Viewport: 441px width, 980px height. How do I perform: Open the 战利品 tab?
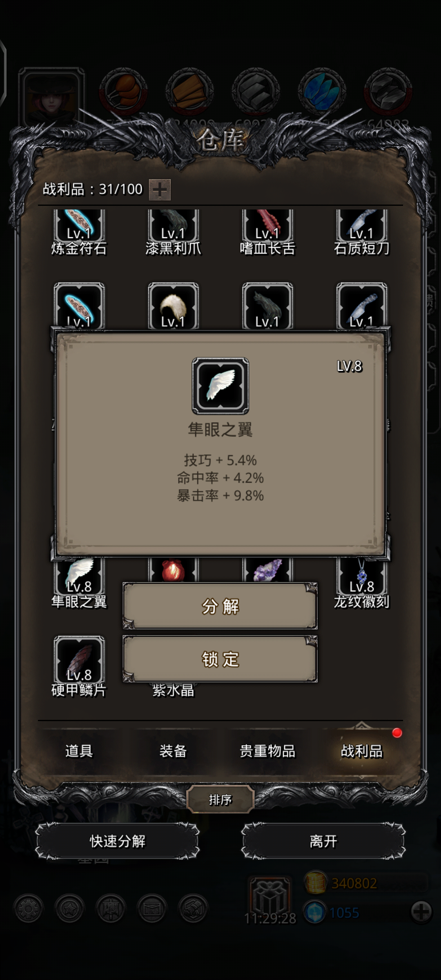(362, 751)
